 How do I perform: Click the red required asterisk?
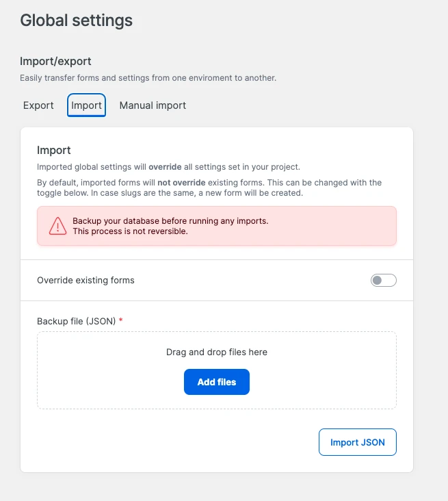[121, 320]
